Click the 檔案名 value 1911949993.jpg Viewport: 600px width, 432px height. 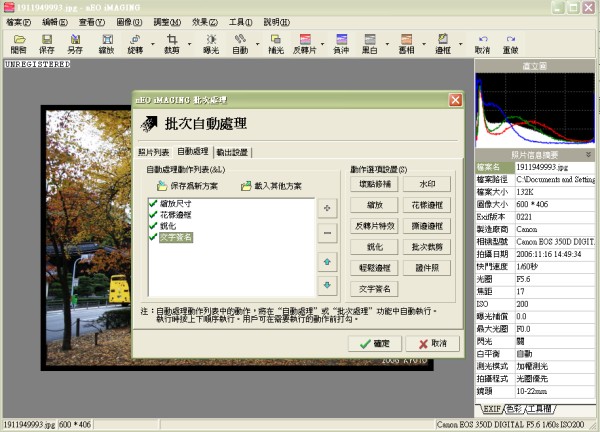555,167
